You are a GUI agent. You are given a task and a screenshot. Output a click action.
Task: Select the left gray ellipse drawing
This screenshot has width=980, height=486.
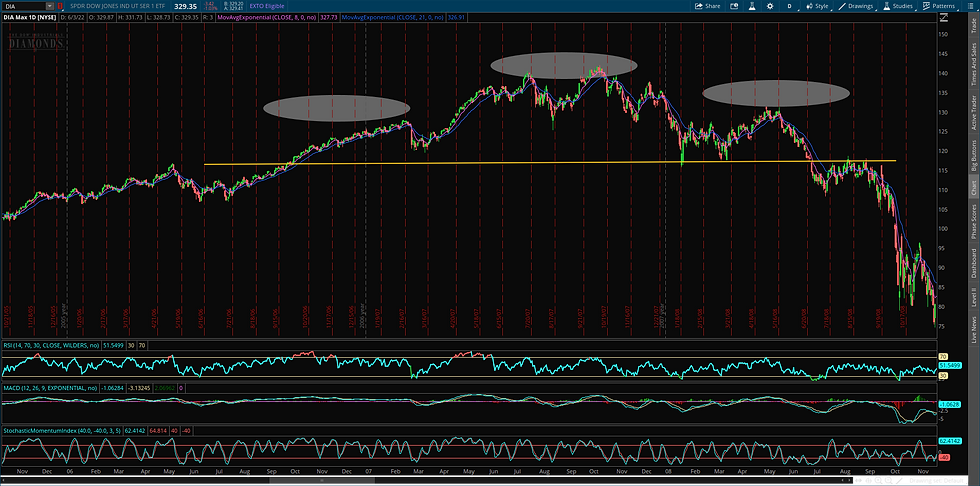point(336,108)
